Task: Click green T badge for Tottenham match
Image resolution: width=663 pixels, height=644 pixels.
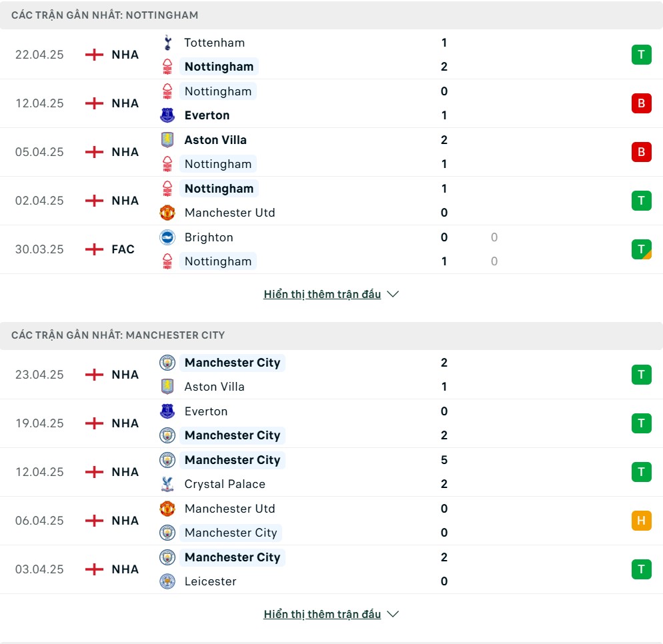Action: pyautogui.click(x=642, y=55)
